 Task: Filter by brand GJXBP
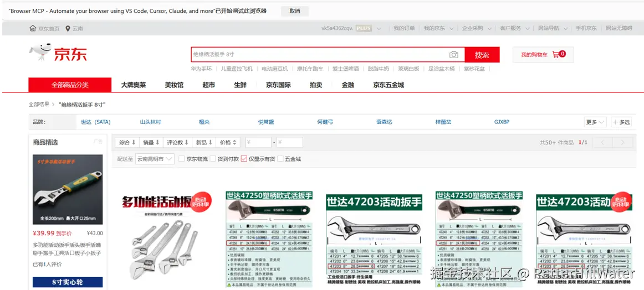[502, 122]
